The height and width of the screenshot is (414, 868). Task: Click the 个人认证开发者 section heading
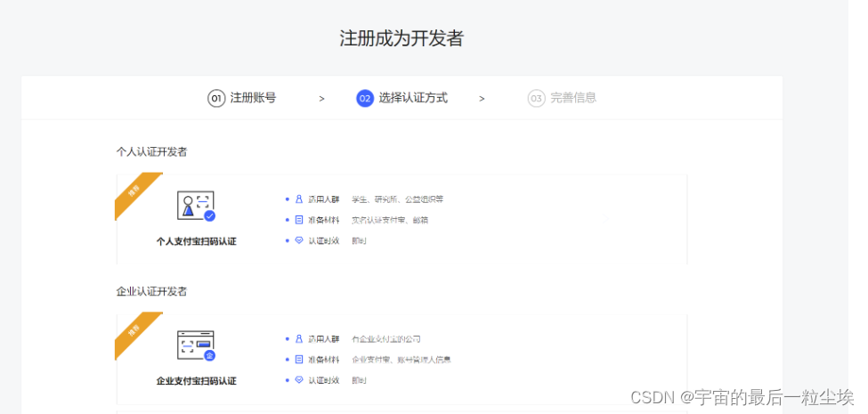151,151
